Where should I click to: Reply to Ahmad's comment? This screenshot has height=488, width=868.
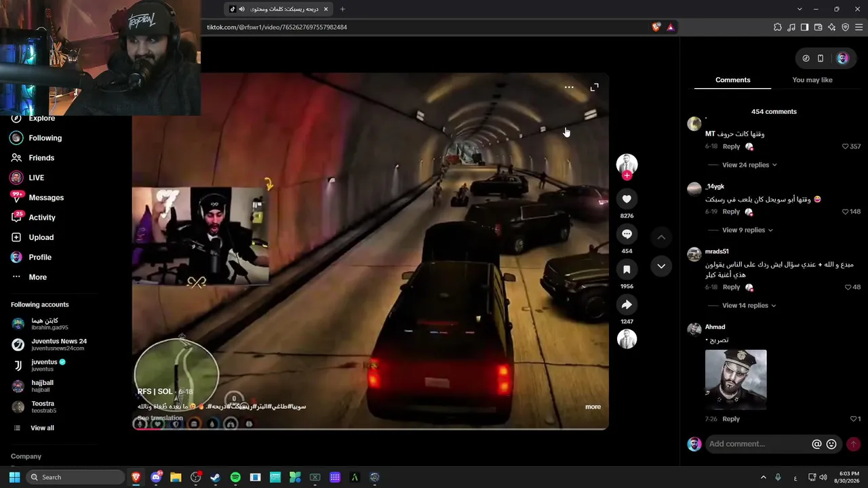pos(731,419)
